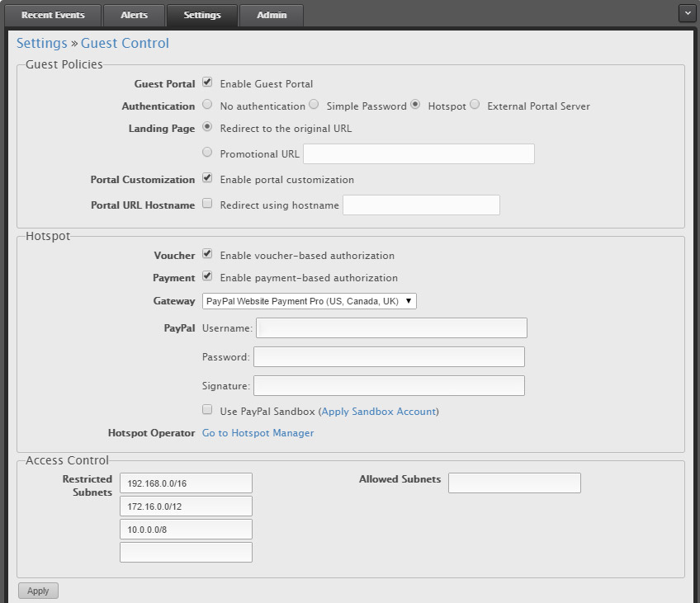
Task: Uncheck Enable portal customization
Action: 207,178
